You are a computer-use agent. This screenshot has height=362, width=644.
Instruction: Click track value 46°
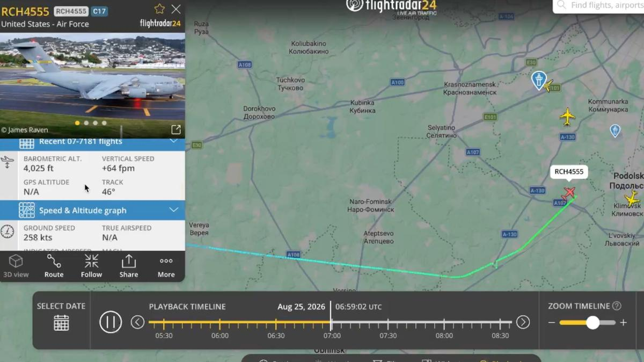(108, 192)
